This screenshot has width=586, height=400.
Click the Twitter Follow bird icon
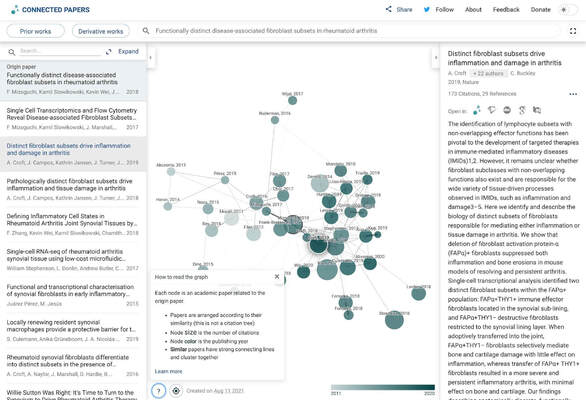click(x=427, y=9)
